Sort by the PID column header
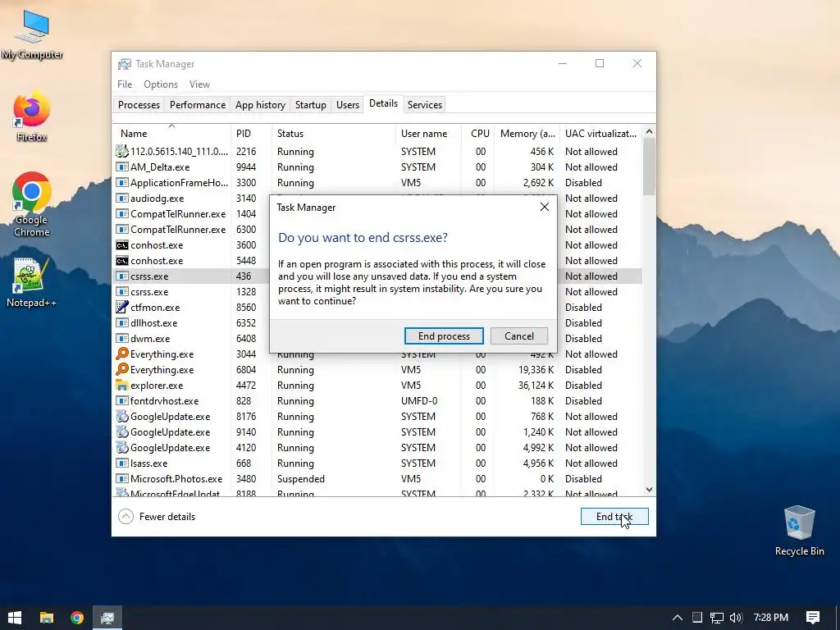The width and height of the screenshot is (840, 630). click(x=251, y=134)
